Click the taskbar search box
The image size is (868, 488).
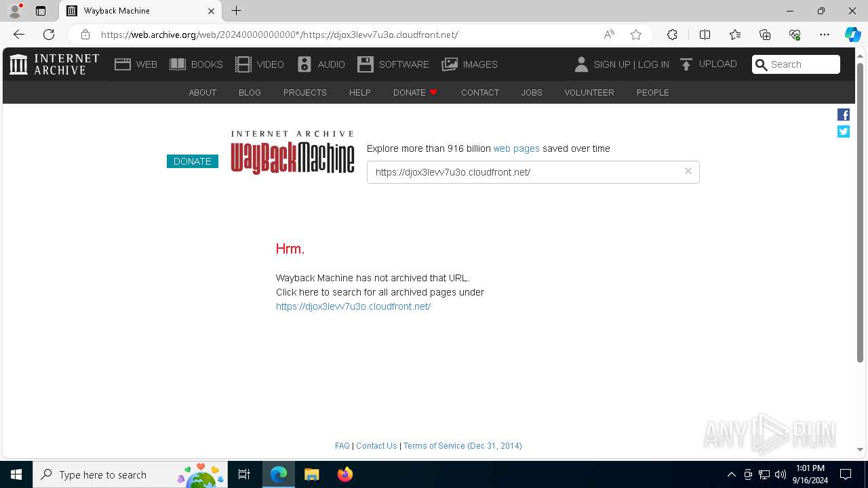tap(130, 474)
